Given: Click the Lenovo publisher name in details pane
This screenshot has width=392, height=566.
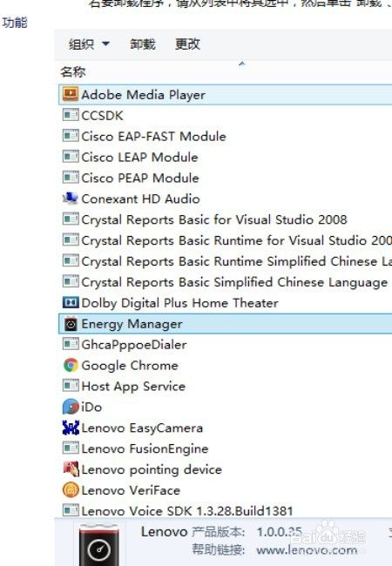Looking at the screenshot, I should point(165,532).
